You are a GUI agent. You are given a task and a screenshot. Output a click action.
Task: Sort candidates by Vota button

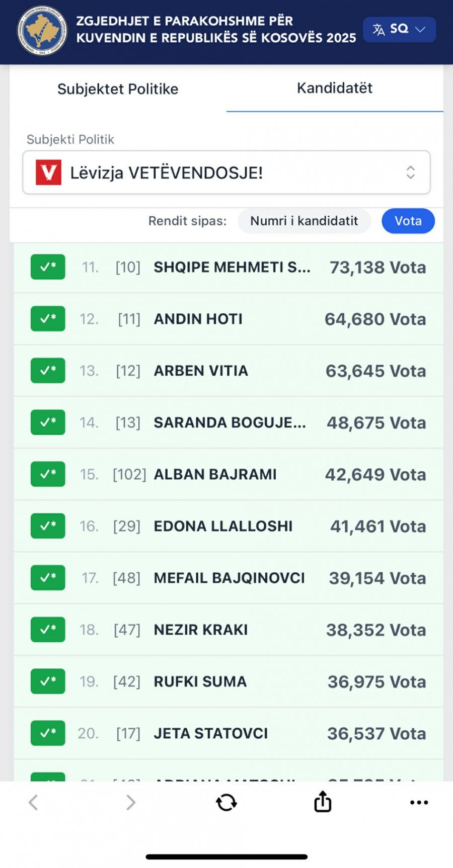click(408, 221)
